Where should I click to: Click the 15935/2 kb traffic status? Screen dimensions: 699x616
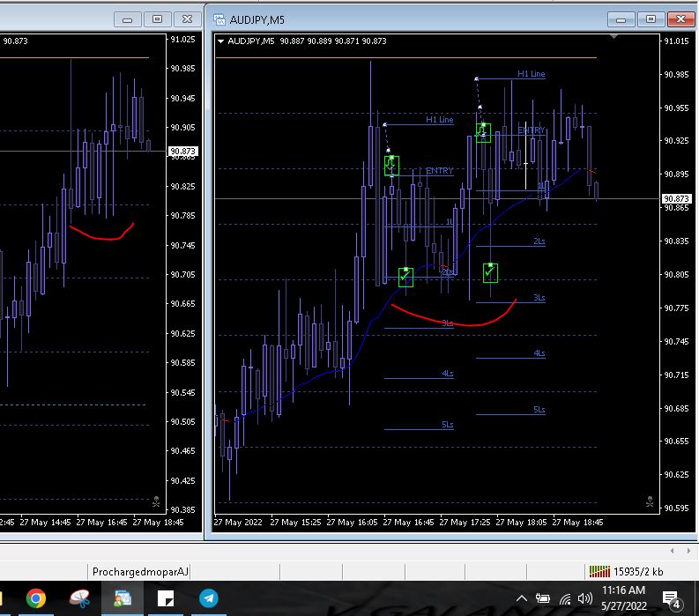[x=638, y=571]
